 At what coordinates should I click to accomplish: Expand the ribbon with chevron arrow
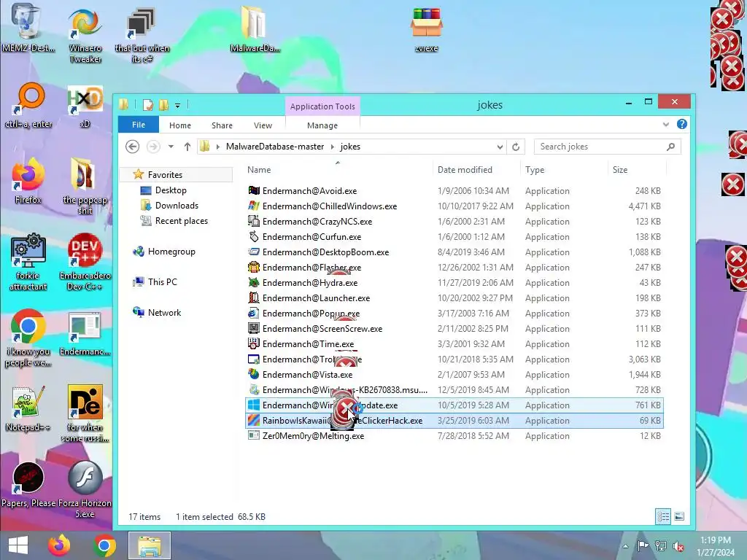[x=665, y=125]
